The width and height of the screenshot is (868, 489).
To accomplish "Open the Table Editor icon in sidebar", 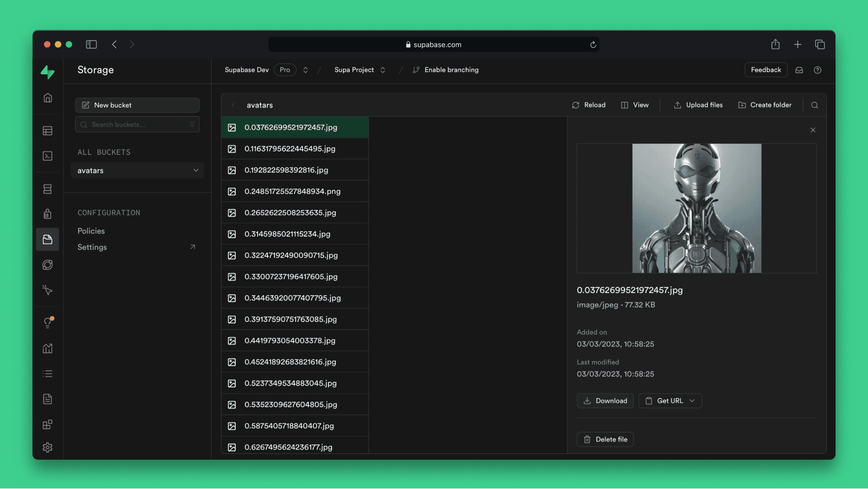I will pos(48,131).
